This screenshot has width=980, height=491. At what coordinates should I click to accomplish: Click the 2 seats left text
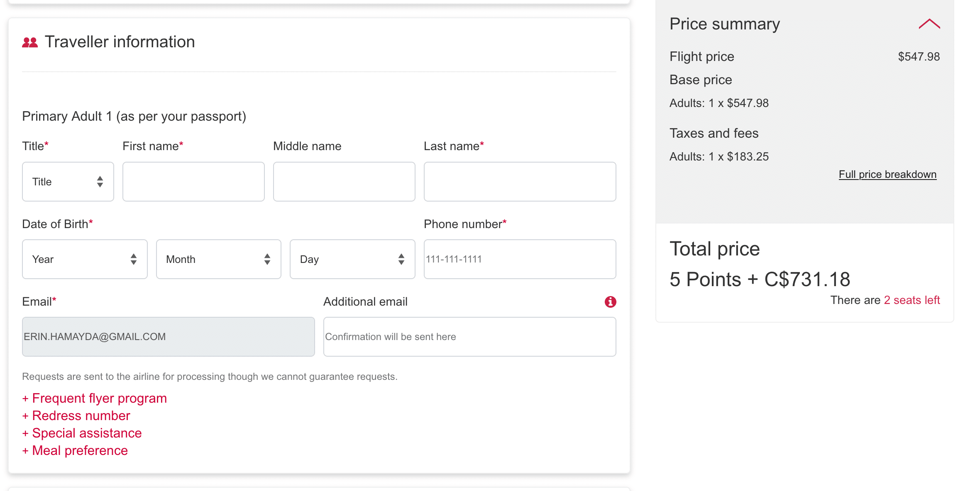pos(912,300)
